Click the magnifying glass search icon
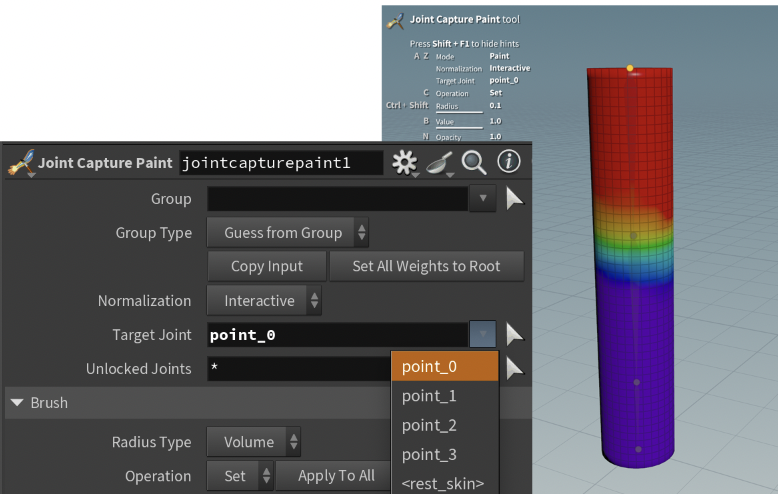Viewport: 778px width, 494px height. [x=474, y=163]
